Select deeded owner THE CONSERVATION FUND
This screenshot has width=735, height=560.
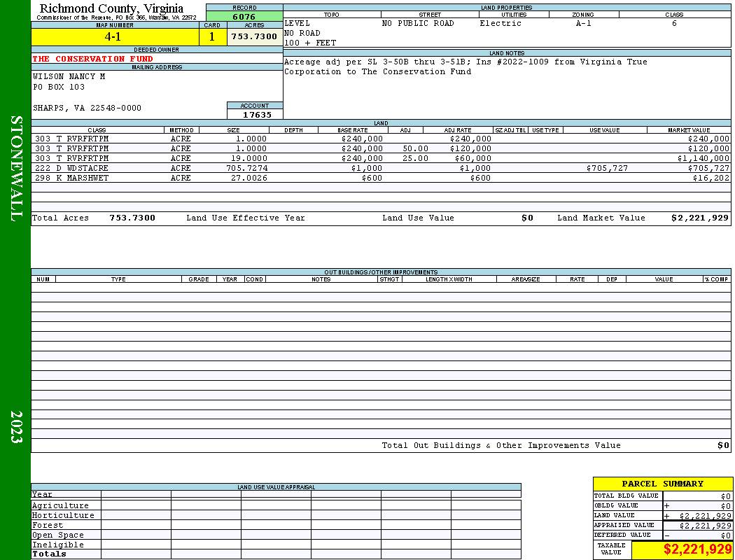(x=93, y=59)
